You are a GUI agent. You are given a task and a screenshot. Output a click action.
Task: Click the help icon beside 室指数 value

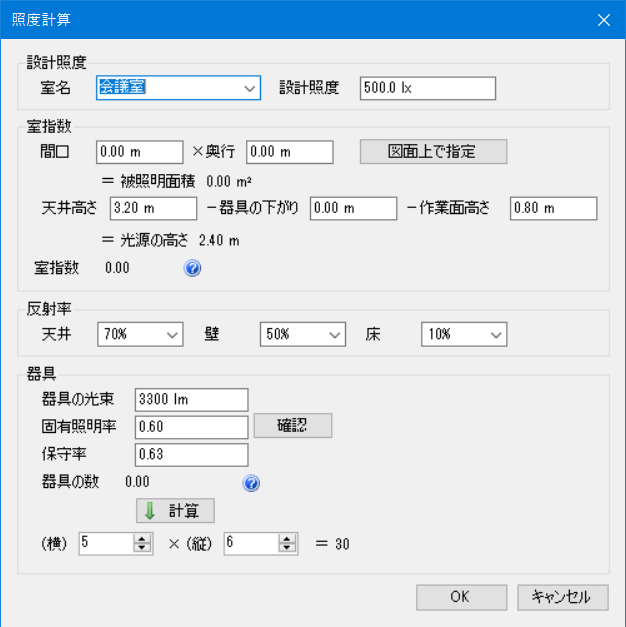tap(192, 268)
